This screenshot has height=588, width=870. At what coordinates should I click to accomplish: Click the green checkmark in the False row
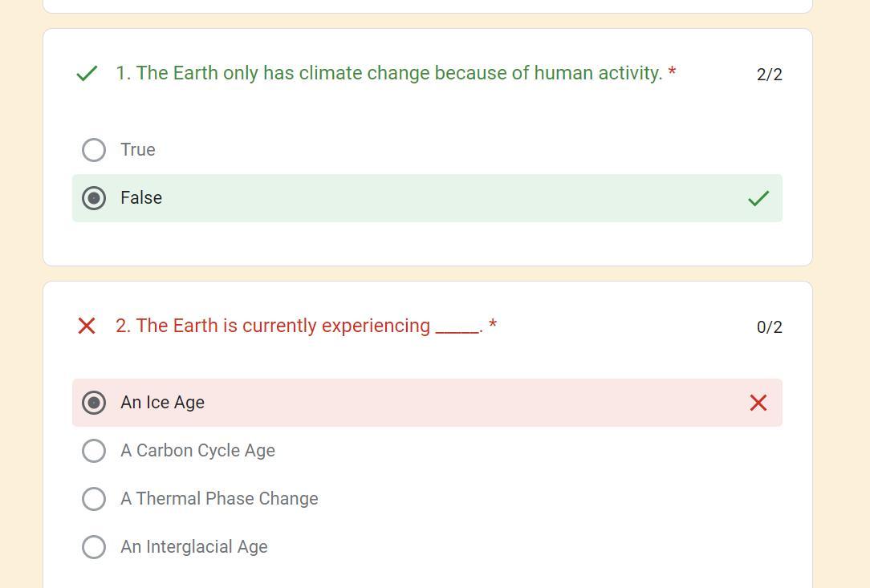pos(758,198)
